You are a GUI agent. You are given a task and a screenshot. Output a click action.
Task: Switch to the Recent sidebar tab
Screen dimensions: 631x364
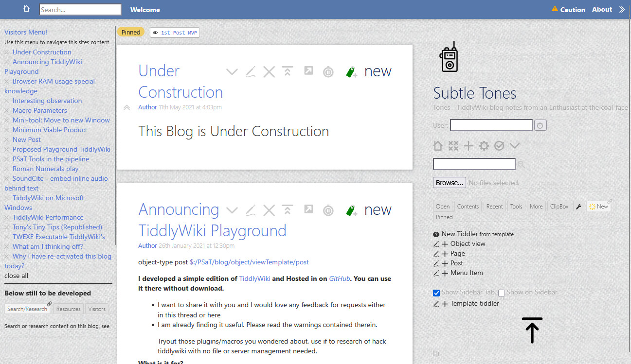494,207
